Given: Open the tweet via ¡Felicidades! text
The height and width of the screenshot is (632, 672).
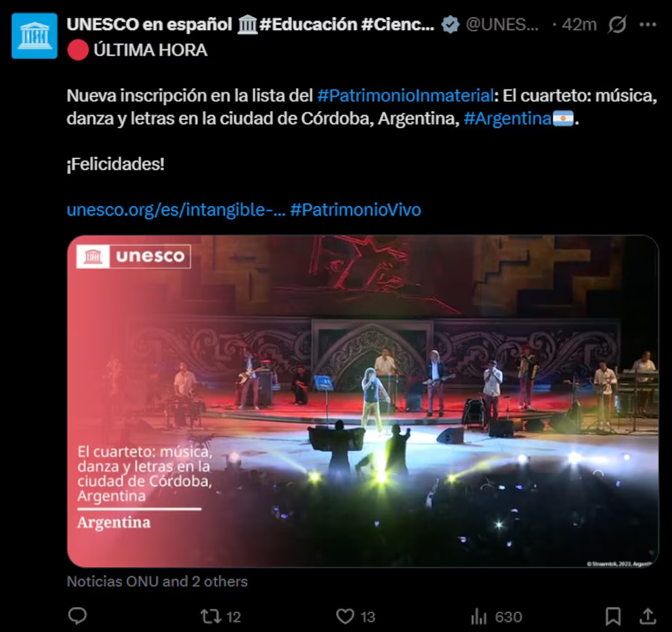Looking at the screenshot, I should pyautogui.click(x=116, y=164).
